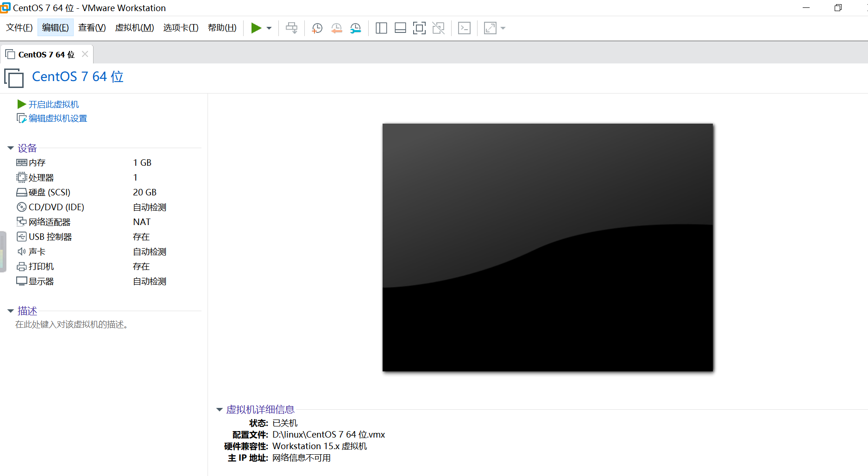Open the 虚拟机(M) menu
Viewport: 868px width, 476px height.
tap(135, 28)
